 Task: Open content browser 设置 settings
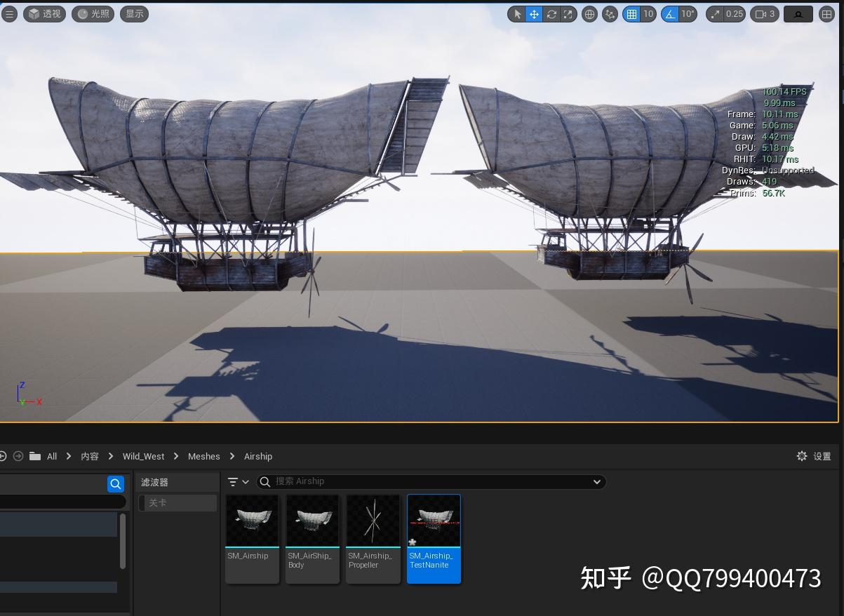tap(814, 456)
